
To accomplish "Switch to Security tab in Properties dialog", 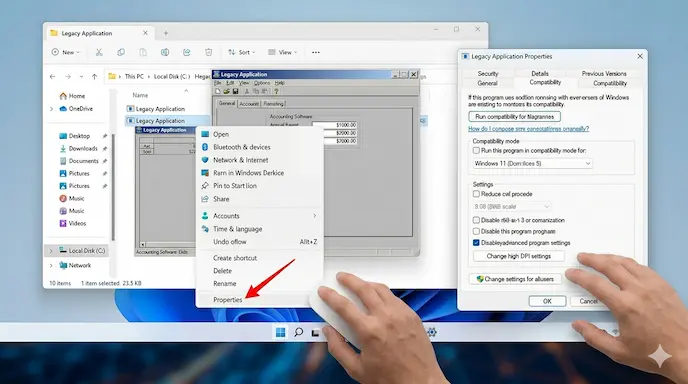I will tap(487, 73).
